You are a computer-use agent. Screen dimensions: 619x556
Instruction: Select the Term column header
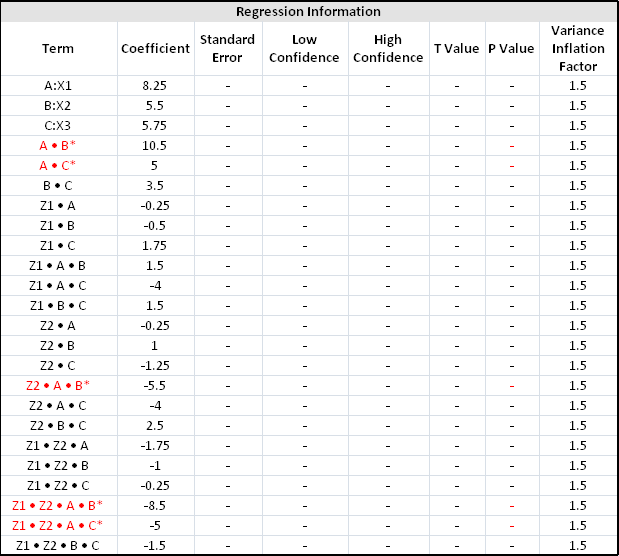[58, 48]
